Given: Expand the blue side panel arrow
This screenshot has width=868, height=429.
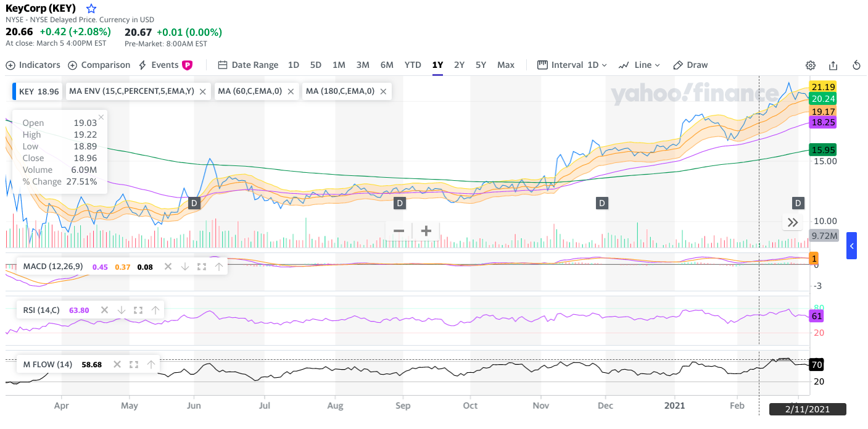Looking at the screenshot, I should pyautogui.click(x=851, y=246).
